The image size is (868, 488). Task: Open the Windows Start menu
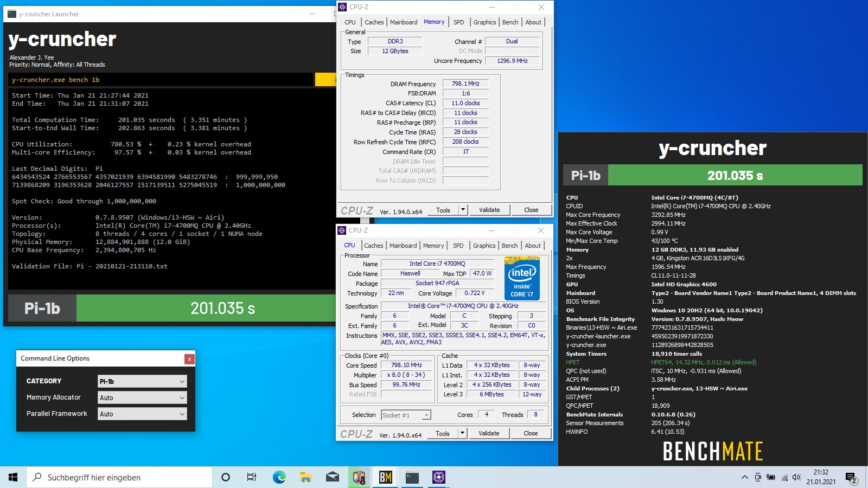click(x=13, y=477)
